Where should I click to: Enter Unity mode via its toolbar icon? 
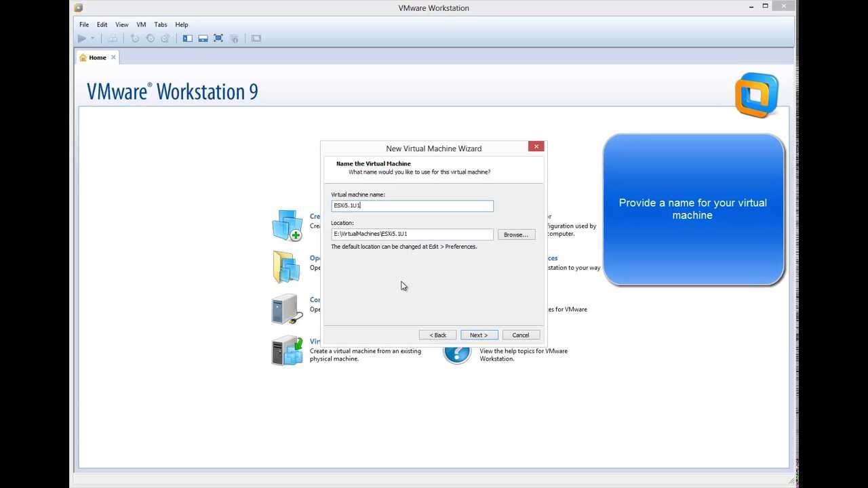pyautogui.click(x=234, y=38)
